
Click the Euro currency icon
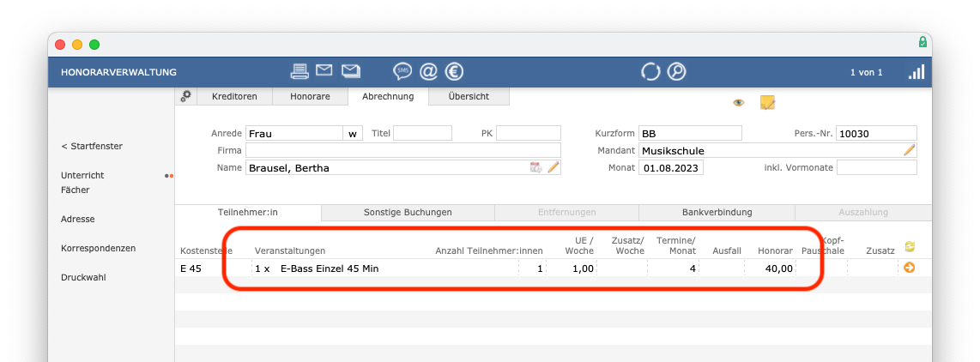tap(454, 72)
